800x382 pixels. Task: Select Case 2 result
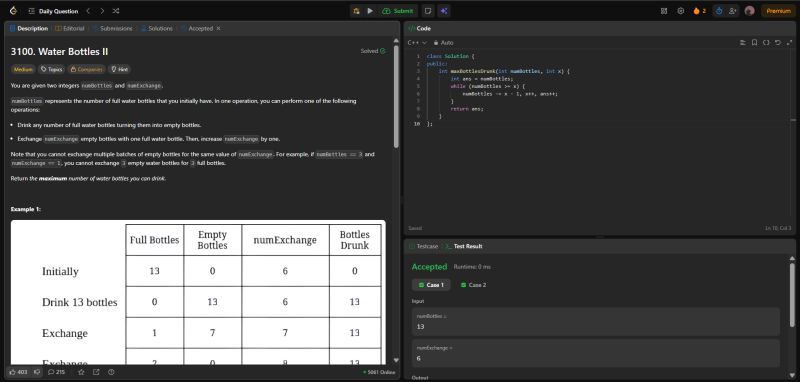coord(473,285)
